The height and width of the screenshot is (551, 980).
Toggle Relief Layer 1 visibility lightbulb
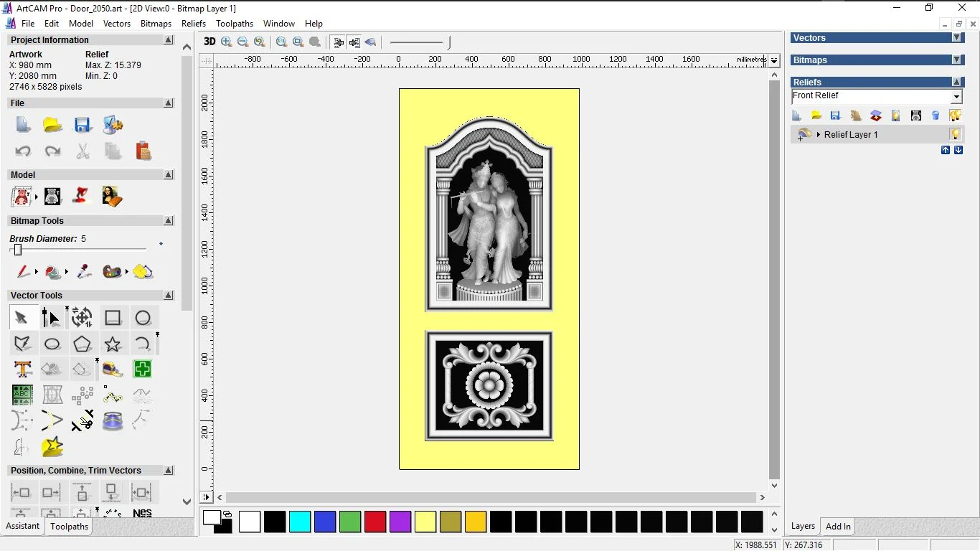[x=955, y=134]
